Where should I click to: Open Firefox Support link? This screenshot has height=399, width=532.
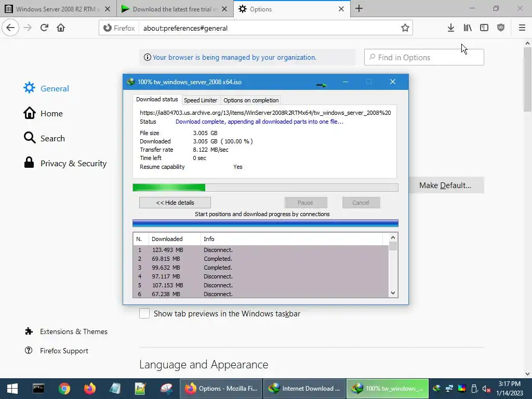[56, 351]
